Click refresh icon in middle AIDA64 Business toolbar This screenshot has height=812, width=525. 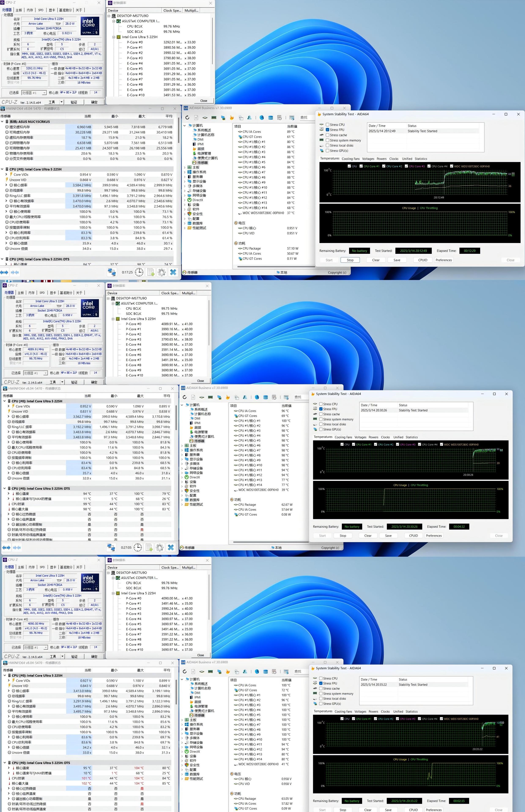(184, 397)
